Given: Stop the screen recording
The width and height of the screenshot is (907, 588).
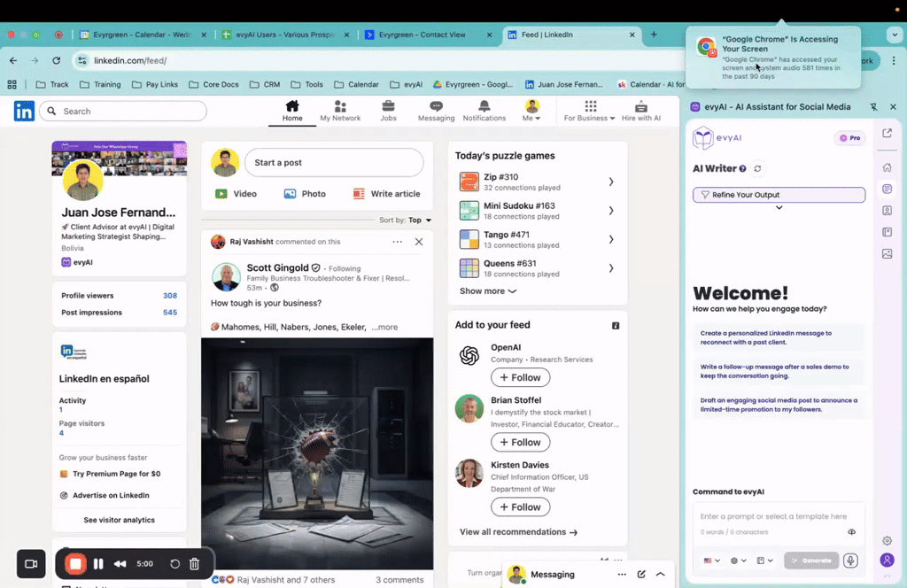Looking at the screenshot, I should click(75, 564).
